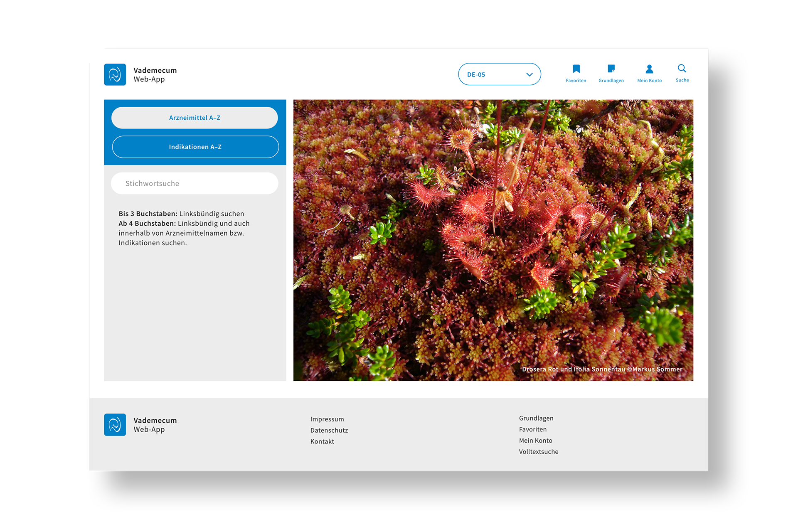Image resolution: width=798 pixels, height=532 pixels.
Task: Click the Suche magnifier icon
Action: (682, 69)
